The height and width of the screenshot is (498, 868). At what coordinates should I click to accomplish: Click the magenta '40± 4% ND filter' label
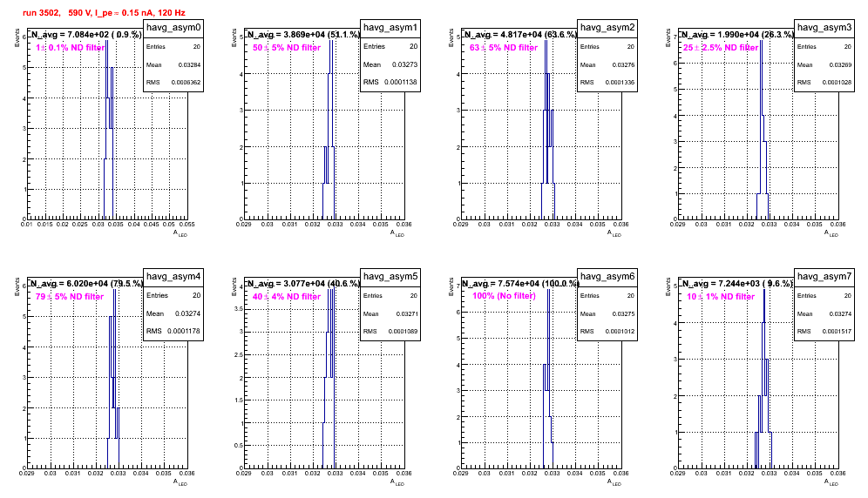(287, 297)
